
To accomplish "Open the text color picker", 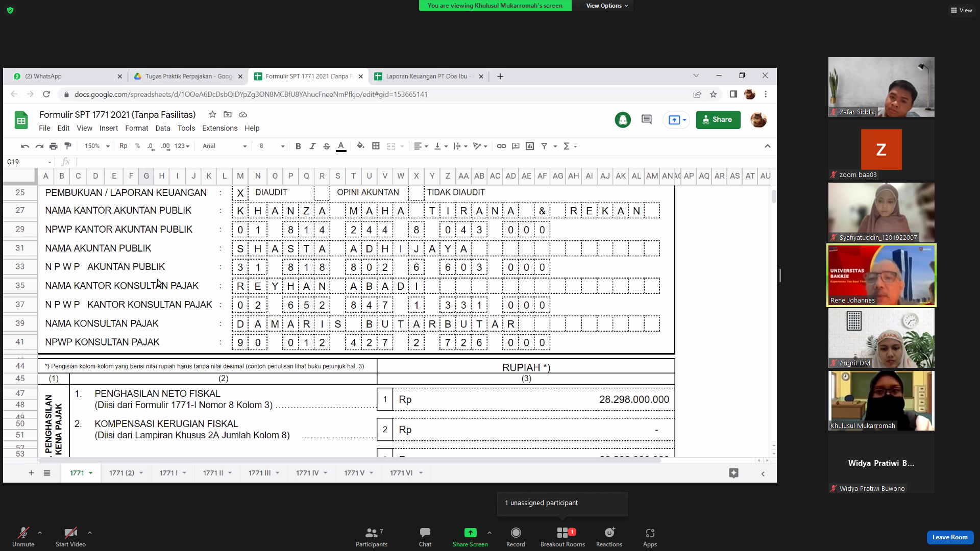I will click(x=341, y=146).
